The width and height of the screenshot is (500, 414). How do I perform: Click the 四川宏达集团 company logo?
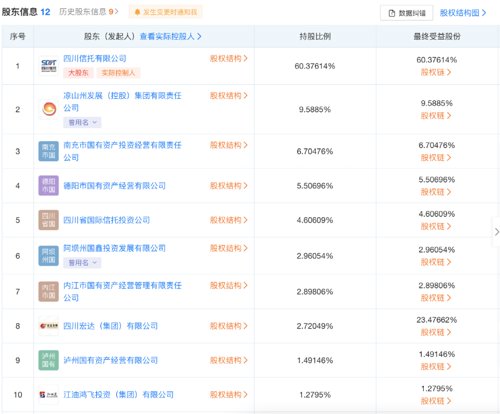(x=49, y=326)
